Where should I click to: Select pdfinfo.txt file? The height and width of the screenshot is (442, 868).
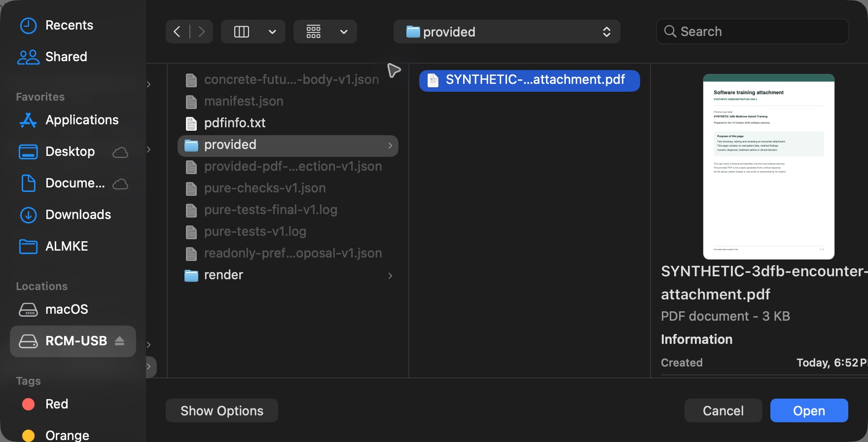point(288,123)
